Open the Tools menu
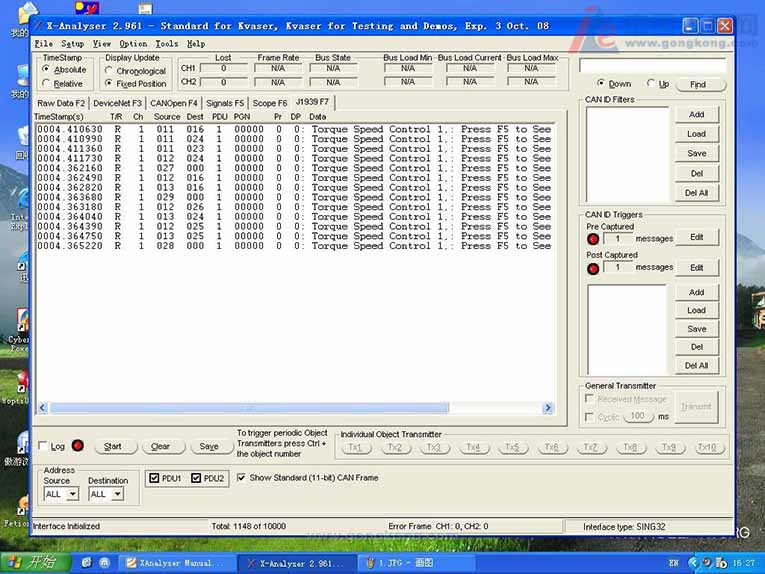 coord(167,44)
